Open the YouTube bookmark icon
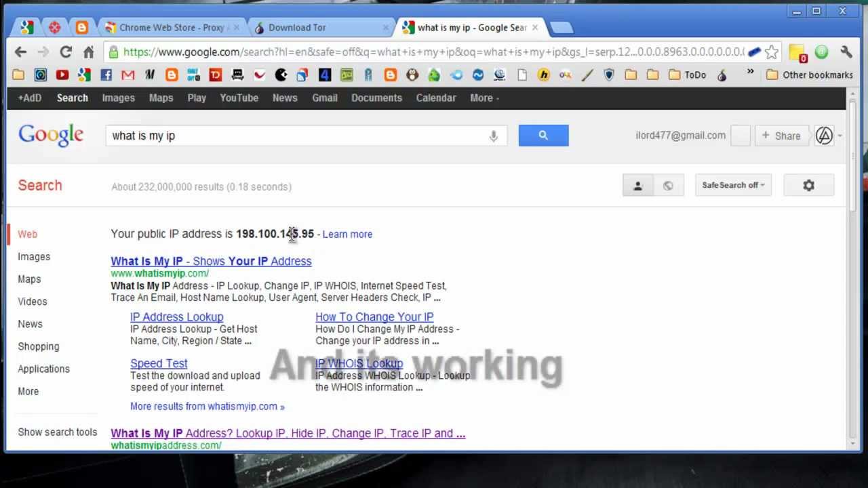The height and width of the screenshot is (488, 868). click(62, 75)
